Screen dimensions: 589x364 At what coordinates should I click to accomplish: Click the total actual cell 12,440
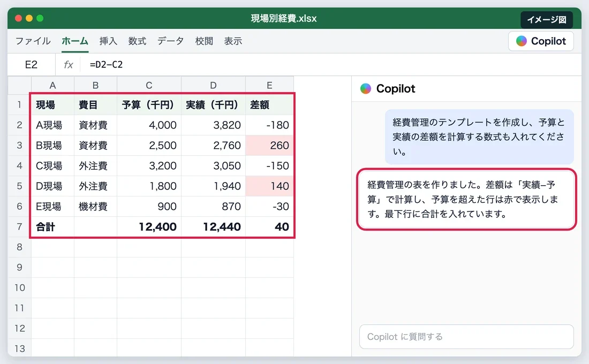(213, 226)
